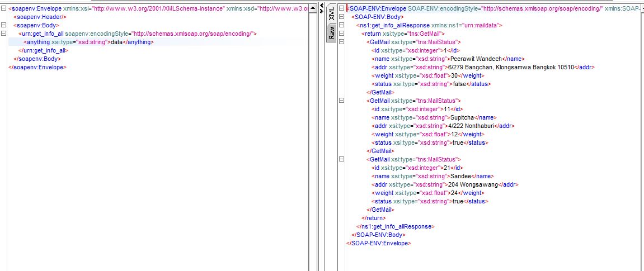Click the weight line with value 12
This screenshot has width=644, height=271.
coord(427,134)
